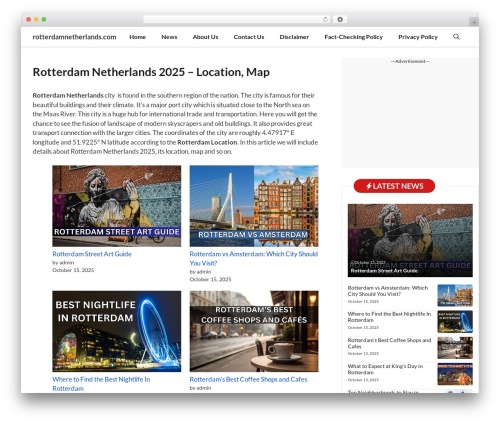Click the green maximize window button
Viewport: 500px width, 423px height.
click(44, 19)
